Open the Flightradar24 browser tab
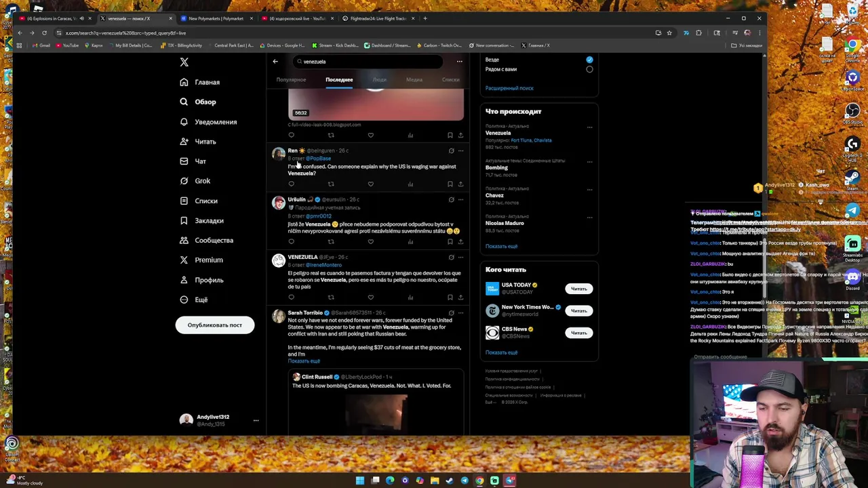 click(378, 18)
